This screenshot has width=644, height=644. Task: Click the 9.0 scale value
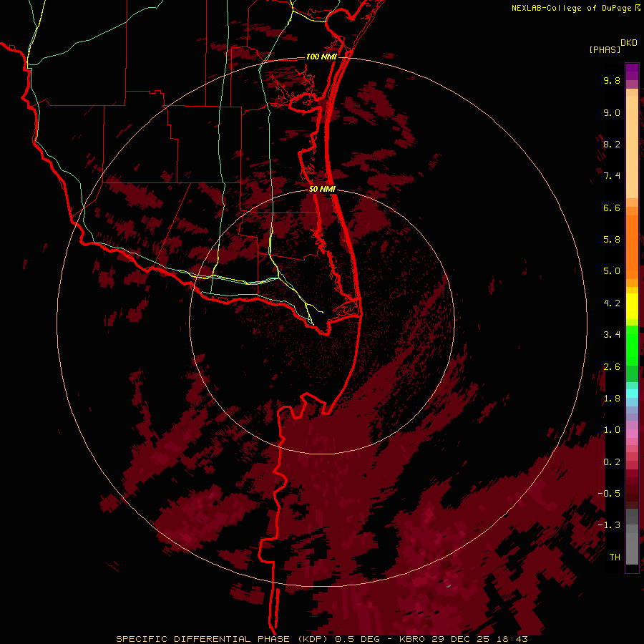coord(612,112)
